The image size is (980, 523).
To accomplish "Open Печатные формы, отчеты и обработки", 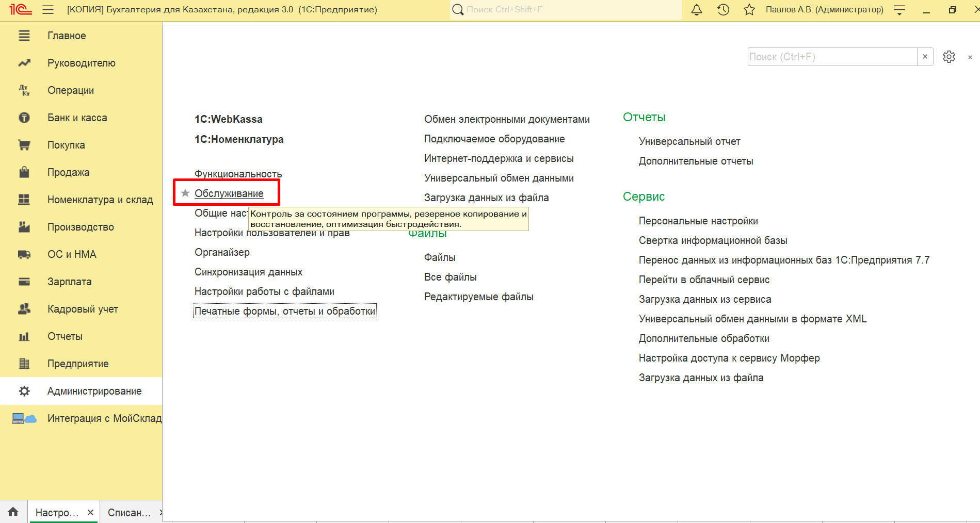I will pos(285,311).
